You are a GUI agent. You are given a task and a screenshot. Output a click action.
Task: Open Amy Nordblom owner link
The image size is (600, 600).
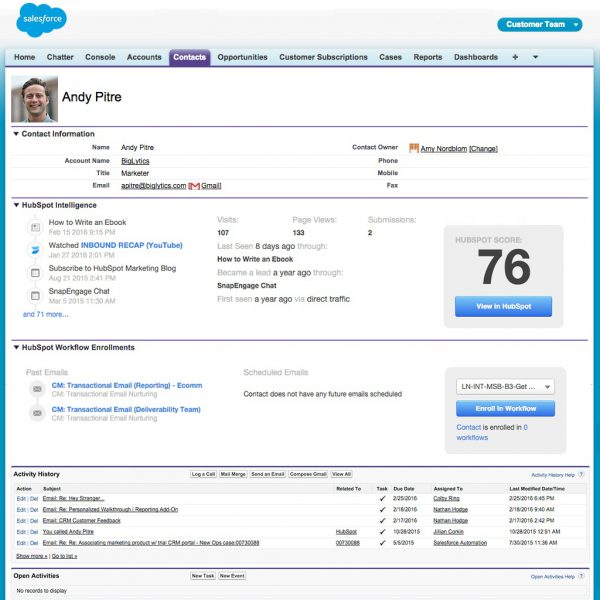[x=443, y=148]
